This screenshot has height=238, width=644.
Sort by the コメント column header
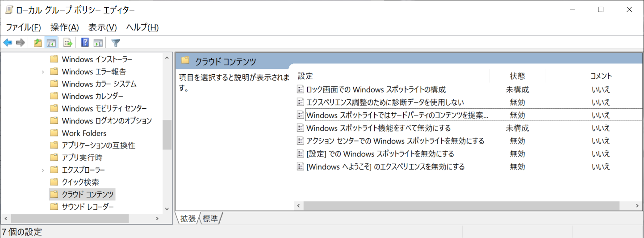pyautogui.click(x=601, y=76)
